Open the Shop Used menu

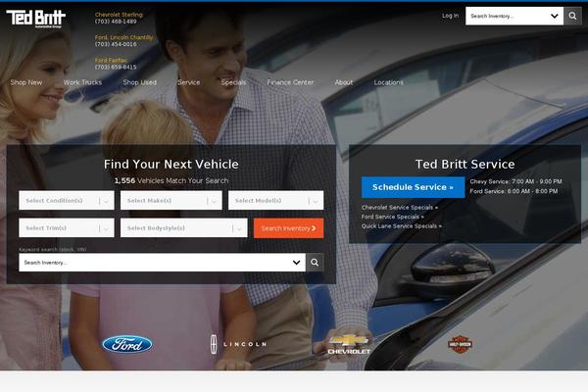pyautogui.click(x=139, y=82)
